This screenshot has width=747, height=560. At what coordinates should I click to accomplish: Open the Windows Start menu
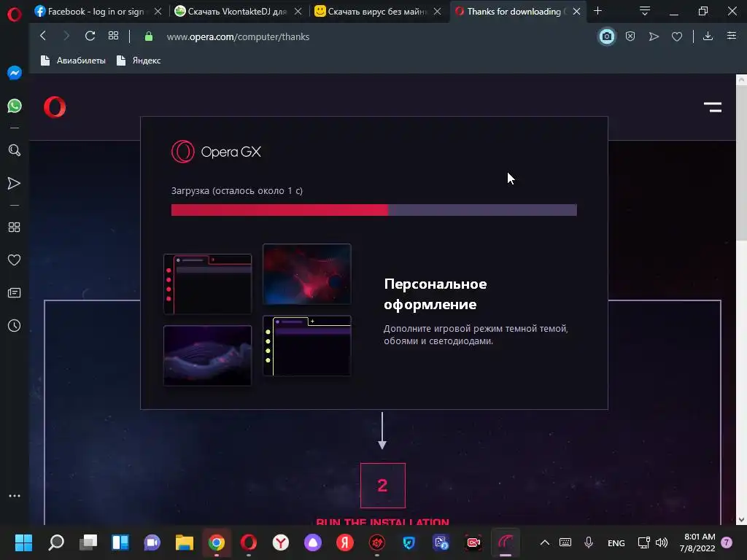pos(23,542)
